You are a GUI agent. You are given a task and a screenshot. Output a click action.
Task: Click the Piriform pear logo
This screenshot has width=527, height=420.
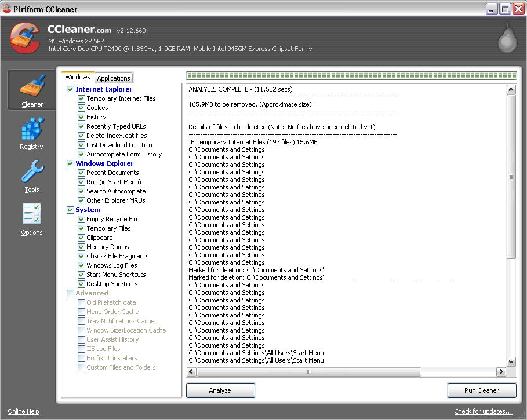(x=507, y=39)
